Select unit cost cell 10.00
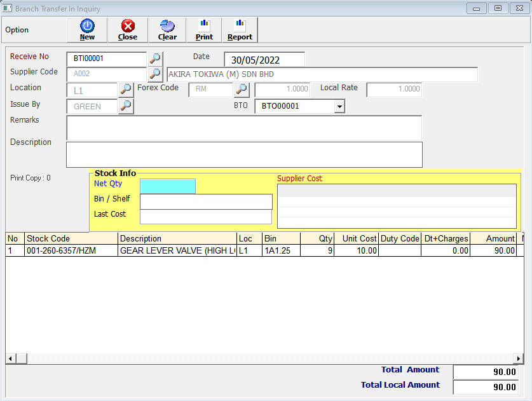The height and width of the screenshot is (401, 532). click(356, 251)
